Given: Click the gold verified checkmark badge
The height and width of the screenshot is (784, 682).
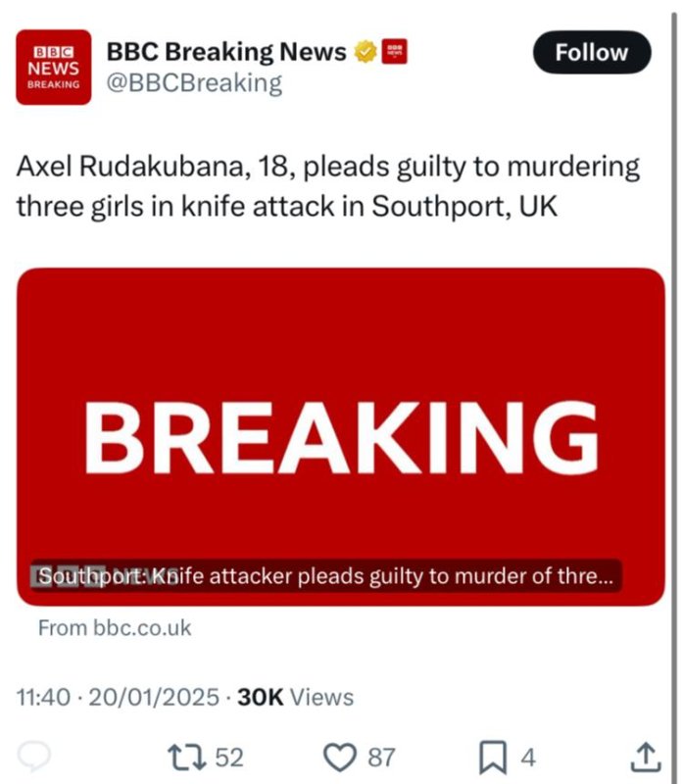Looking at the screenshot, I should (365, 52).
